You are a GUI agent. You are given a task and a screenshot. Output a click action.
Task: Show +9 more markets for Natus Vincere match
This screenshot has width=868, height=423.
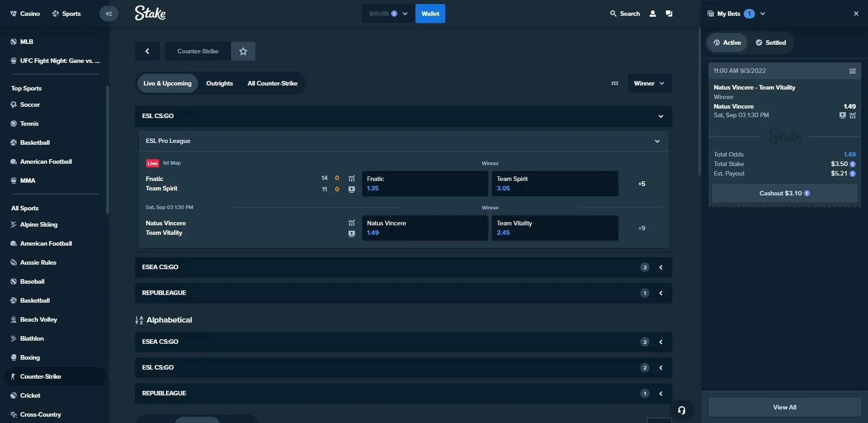click(642, 228)
